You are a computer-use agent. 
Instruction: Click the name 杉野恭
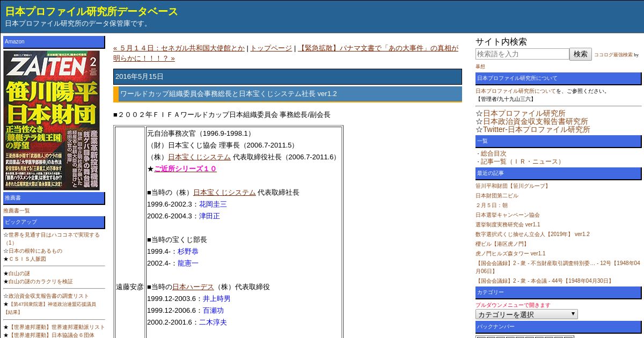point(188,252)
